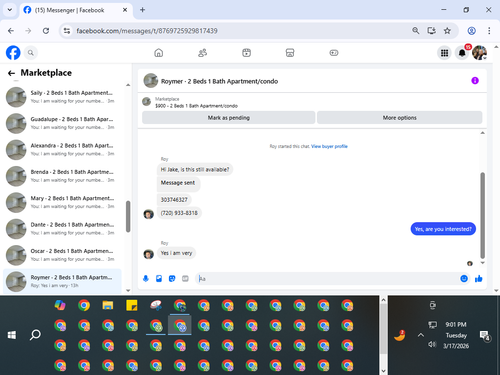500x375 pixels.
Task: Open the Friends icon in top navigation
Action: [202, 53]
